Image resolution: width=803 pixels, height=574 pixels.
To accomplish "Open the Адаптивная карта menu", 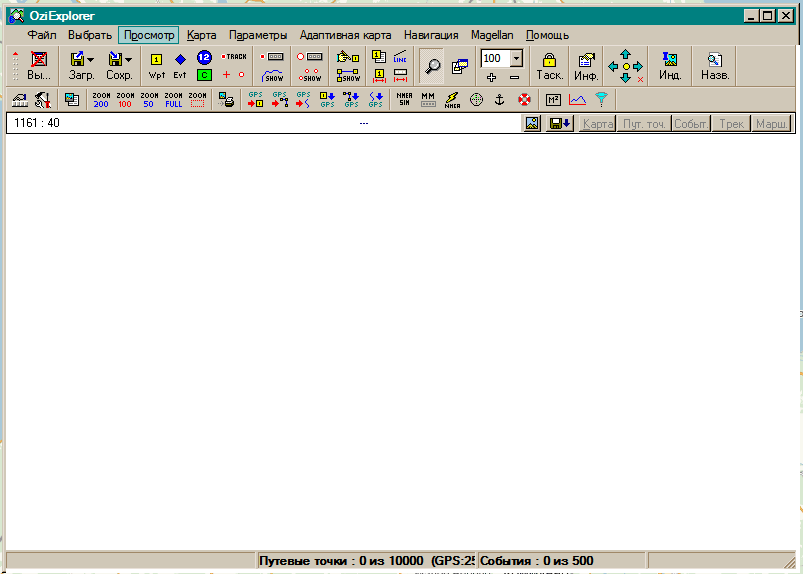I will [345, 35].
